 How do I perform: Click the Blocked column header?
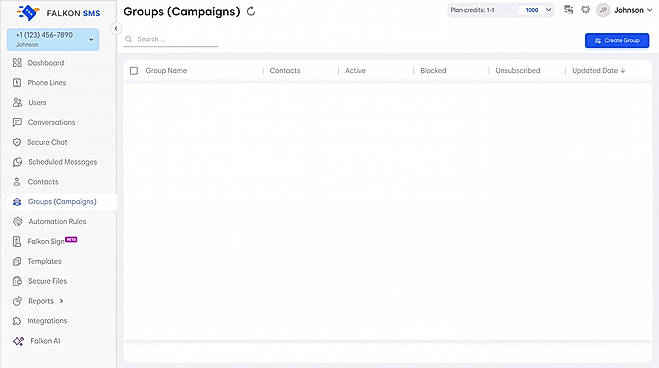coord(433,71)
